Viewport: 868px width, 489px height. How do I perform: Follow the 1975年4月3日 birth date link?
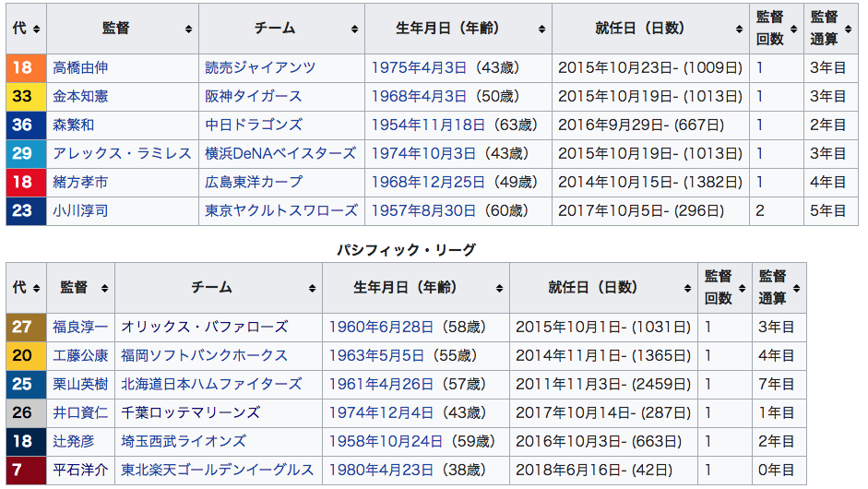419,67
